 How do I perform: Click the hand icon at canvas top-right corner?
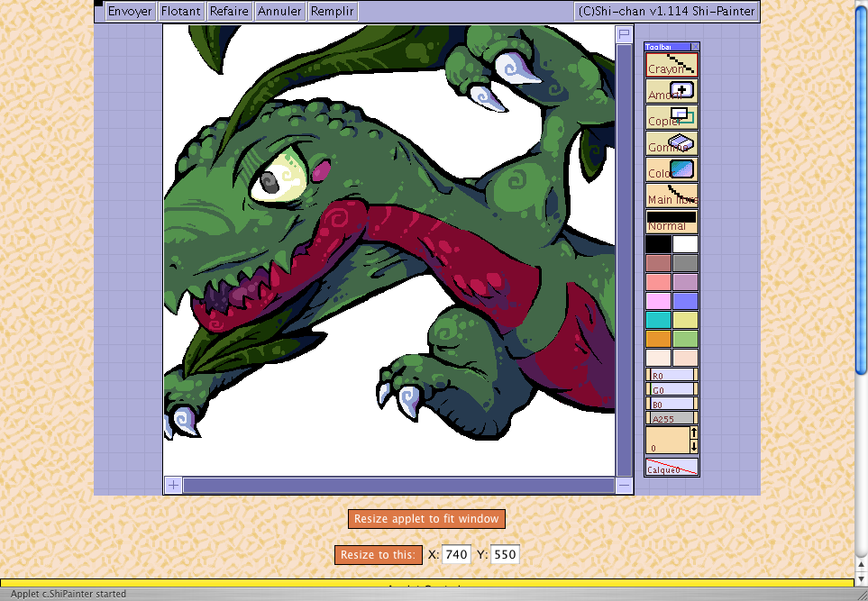coord(624,34)
